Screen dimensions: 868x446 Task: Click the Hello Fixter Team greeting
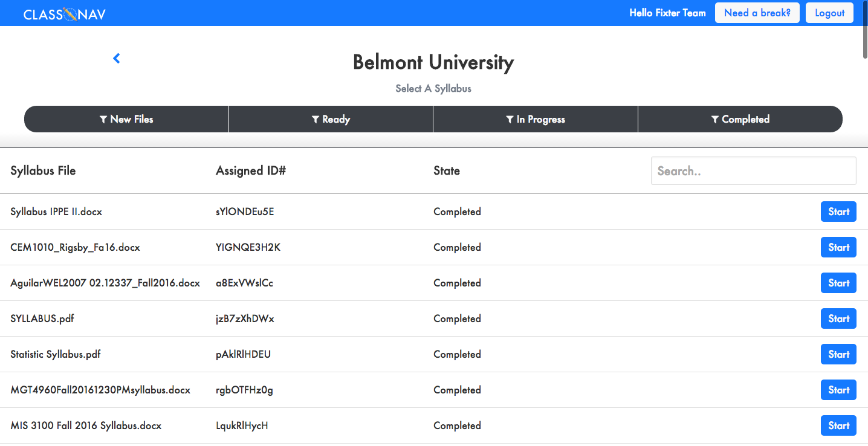click(667, 13)
